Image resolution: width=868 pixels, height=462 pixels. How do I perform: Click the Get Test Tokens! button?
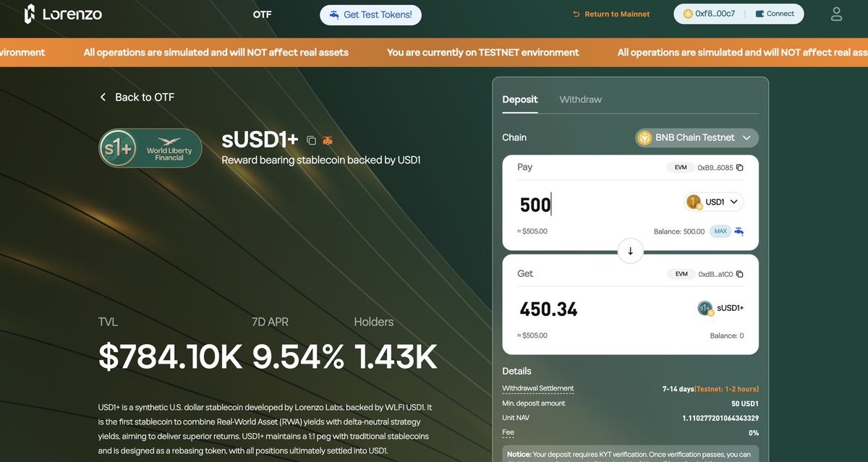coord(370,14)
